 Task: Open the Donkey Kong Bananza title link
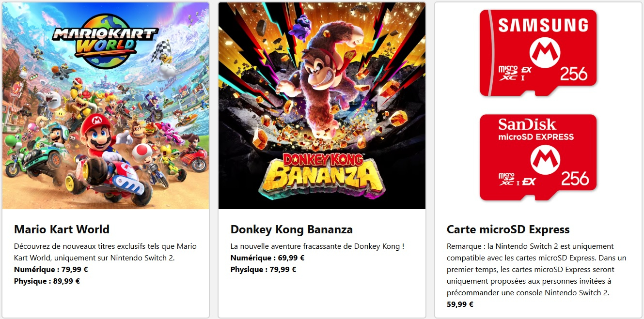[291, 229]
